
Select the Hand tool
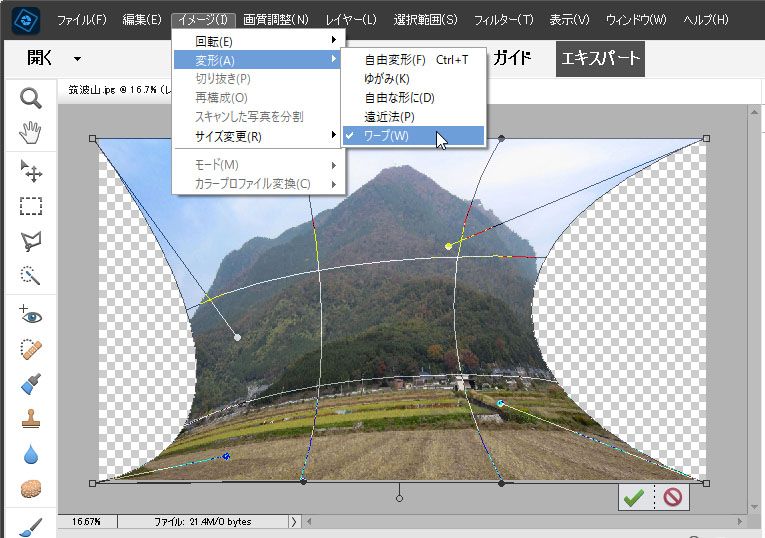31,133
